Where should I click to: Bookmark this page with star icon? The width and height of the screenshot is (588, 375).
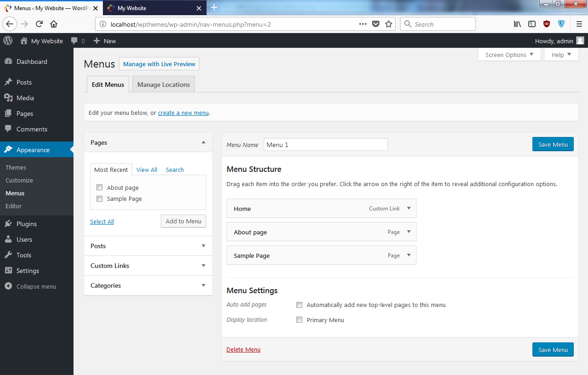coord(389,24)
